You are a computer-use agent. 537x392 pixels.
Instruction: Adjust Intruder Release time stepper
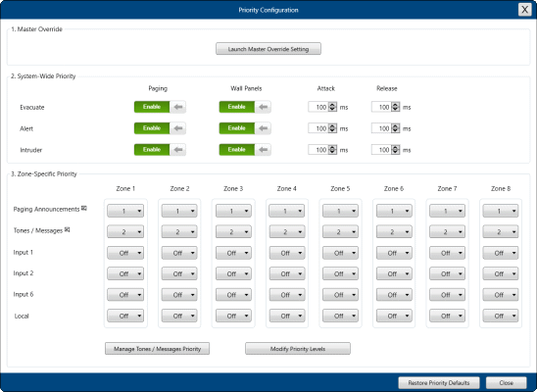395,150
